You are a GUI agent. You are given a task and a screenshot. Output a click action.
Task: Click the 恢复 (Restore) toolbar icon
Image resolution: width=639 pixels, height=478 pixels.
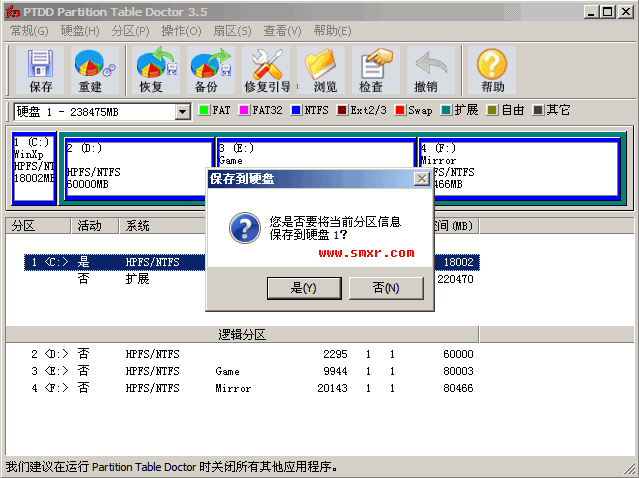152,70
